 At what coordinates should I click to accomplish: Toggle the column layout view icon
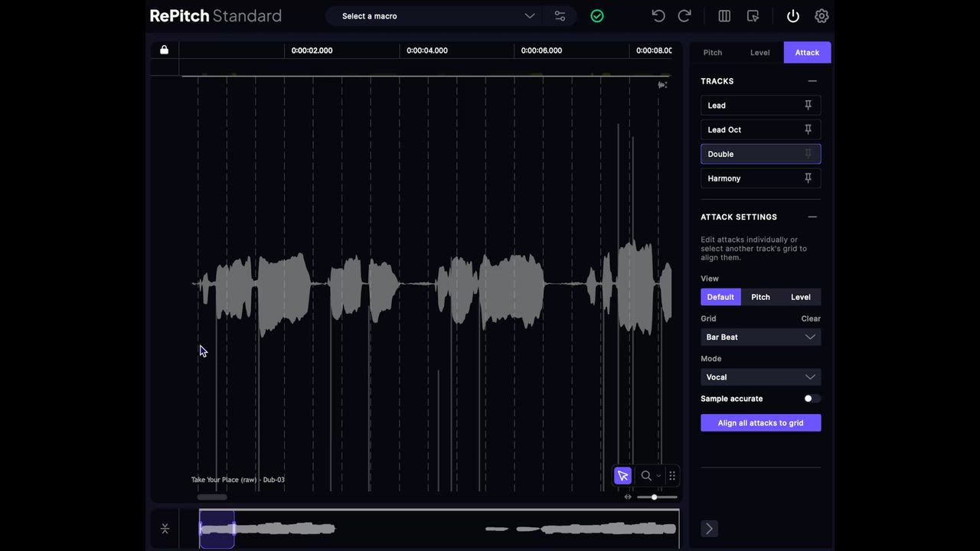[724, 16]
